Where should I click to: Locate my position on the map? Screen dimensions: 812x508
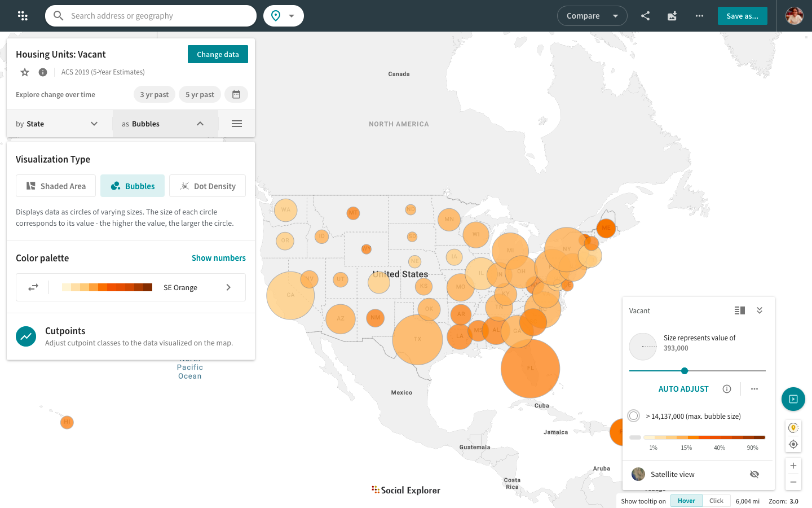(793, 444)
